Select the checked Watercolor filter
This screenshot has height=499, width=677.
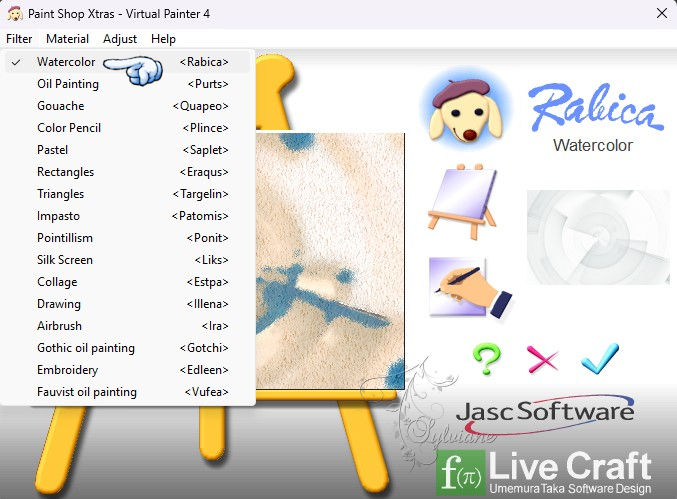[x=128, y=62]
